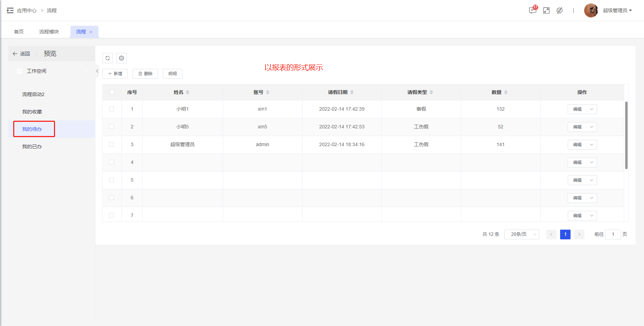This screenshot has width=644, height=326.
Task: Click 编辑 for row 3 超级管理员
Action: [x=578, y=145]
